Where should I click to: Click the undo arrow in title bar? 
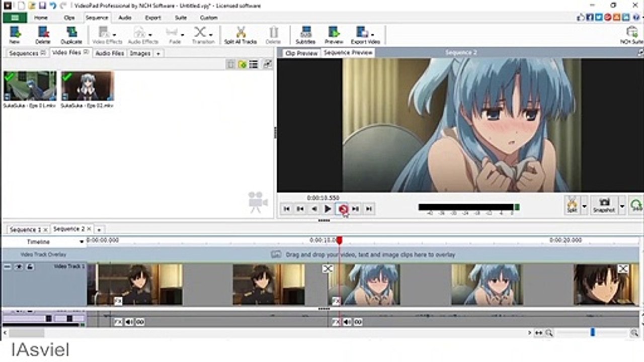click(x=52, y=5)
